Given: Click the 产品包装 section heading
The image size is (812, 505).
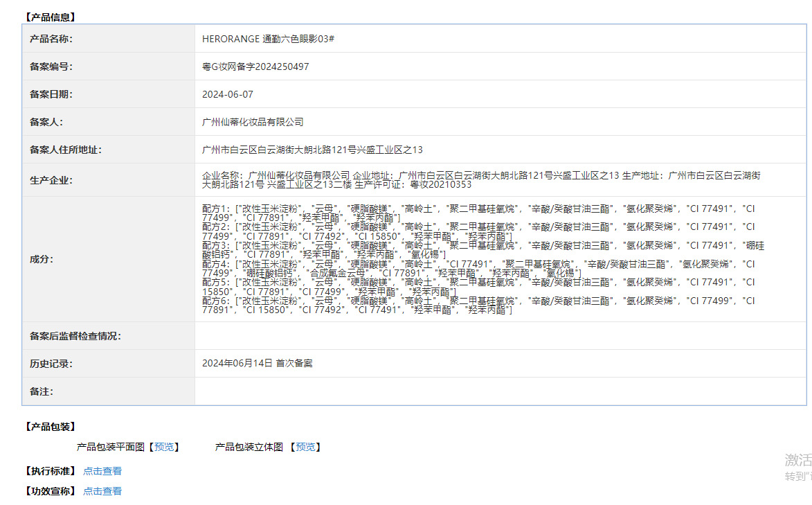Looking at the screenshot, I should pos(51,427).
